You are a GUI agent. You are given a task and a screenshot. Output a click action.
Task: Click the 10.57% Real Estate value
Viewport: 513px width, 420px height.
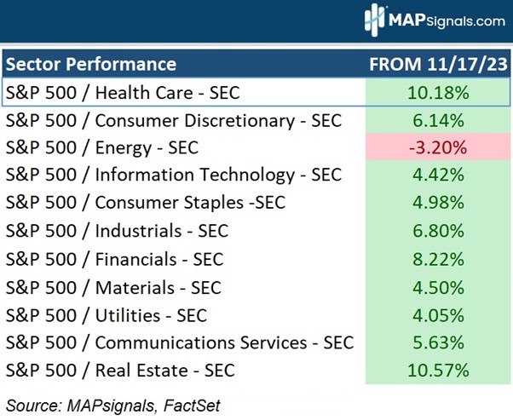click(435, 371)
